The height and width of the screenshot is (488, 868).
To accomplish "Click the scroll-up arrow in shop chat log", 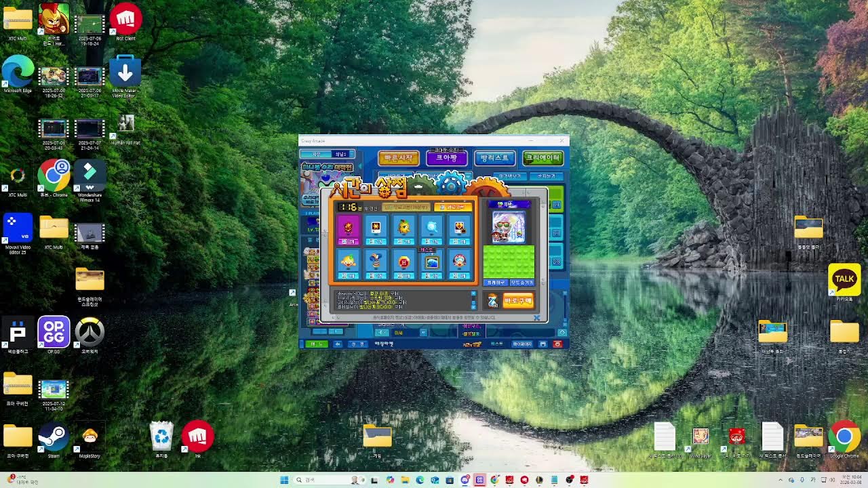I will [x=473, y=293].
